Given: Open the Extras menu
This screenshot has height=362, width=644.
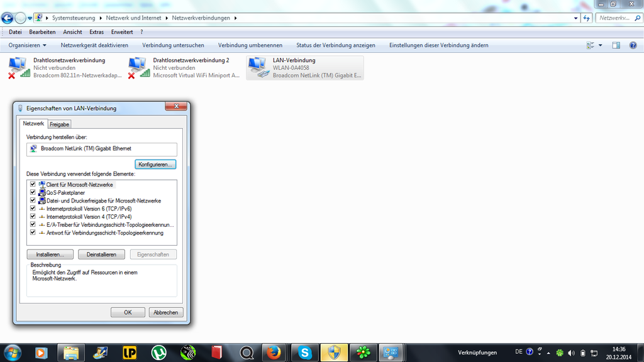Looking at the screenshot, I should click(96, 32).
